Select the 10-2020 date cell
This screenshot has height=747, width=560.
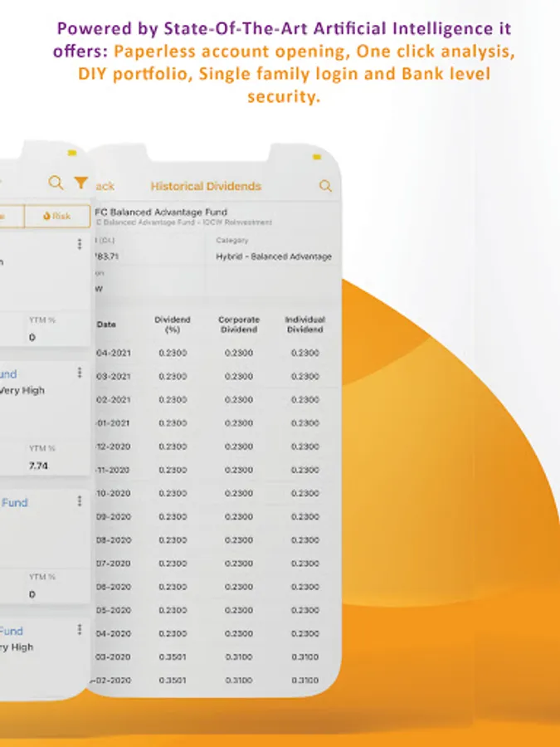tap(114, 493)
